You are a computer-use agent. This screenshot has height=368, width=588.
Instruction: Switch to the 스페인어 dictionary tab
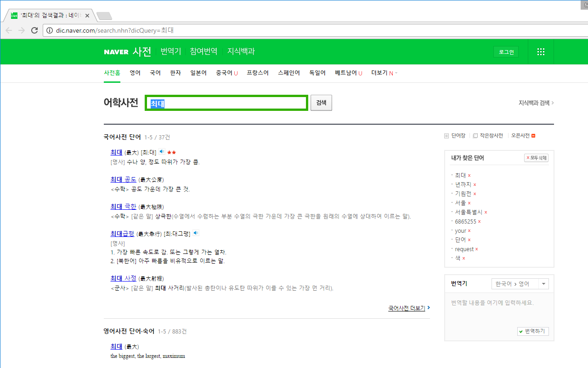[x=289, y=73]
